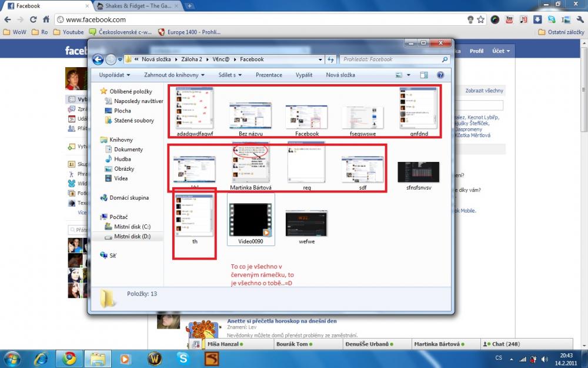Select the Video0090 file thumbnail

pos(251,220)
